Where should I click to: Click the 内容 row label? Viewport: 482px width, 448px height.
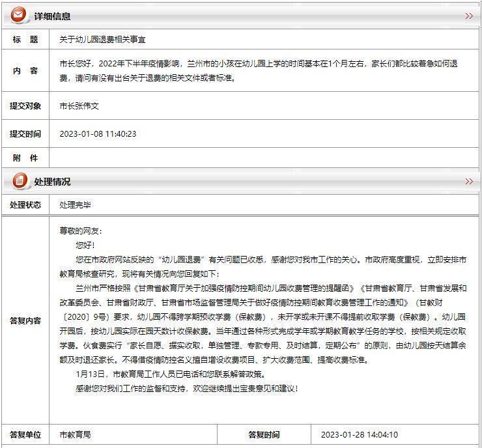[25, 71]
